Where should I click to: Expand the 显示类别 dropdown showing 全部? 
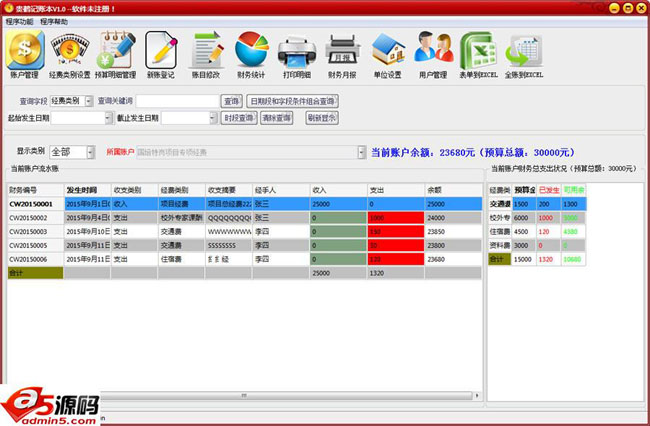pyautogui.click(x=91, y=152)
